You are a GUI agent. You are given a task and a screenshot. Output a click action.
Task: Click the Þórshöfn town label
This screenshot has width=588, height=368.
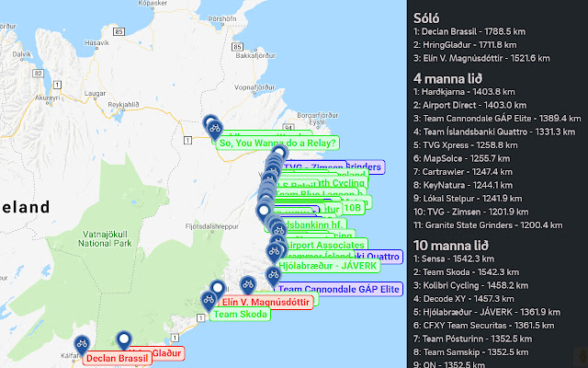pyautogui.click(x=222, y=18)
